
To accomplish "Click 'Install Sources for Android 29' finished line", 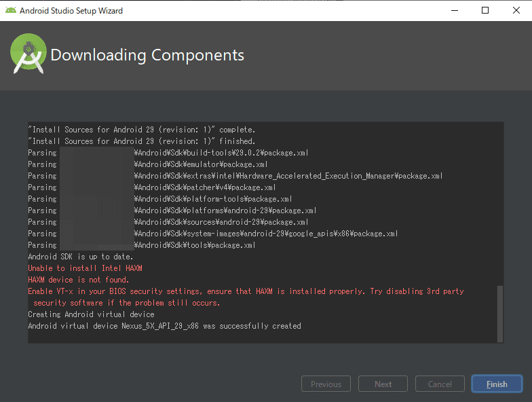I will pyautogui.click(x=141, y=141).
